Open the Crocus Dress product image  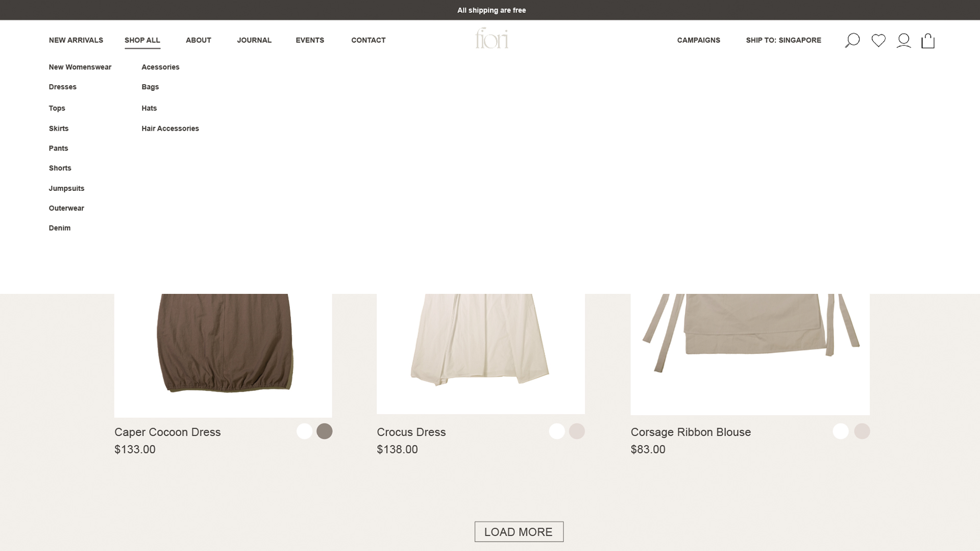tap(481, 354)
